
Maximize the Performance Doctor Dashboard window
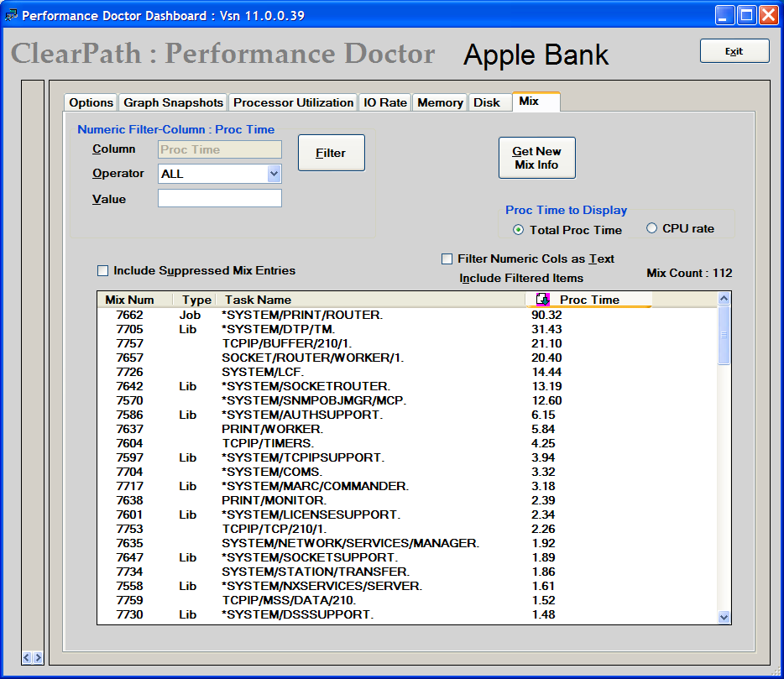(746, 15)
